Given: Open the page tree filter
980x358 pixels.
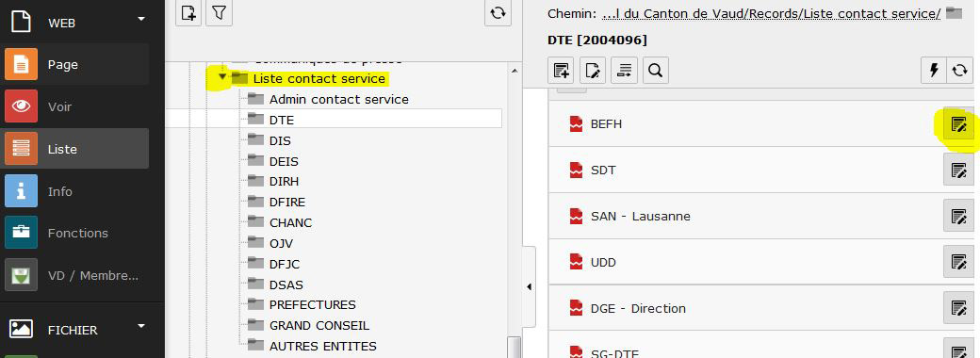Looking at the screenshot, I should click(x=219, y=13).
